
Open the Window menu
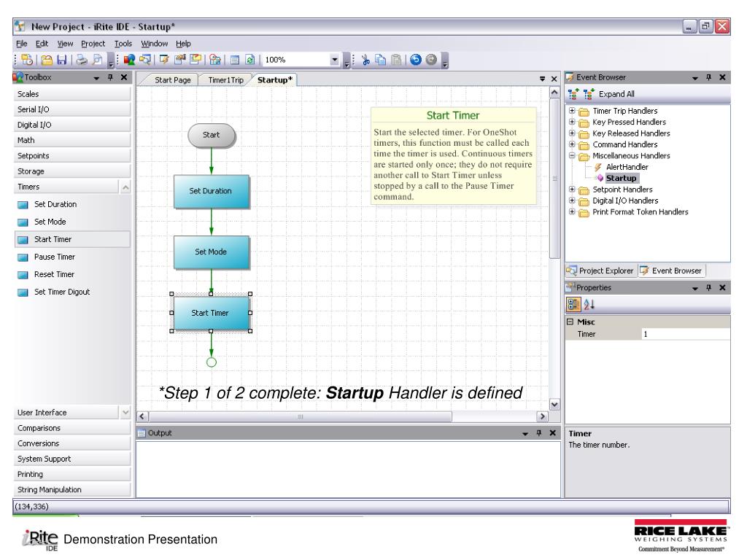pyautogui.click(x=155, y=44)
